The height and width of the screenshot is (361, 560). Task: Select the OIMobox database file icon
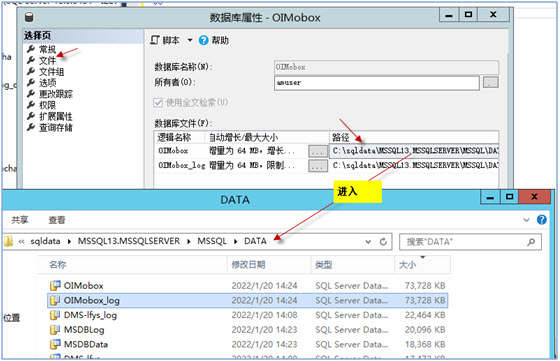coord(55,286)
